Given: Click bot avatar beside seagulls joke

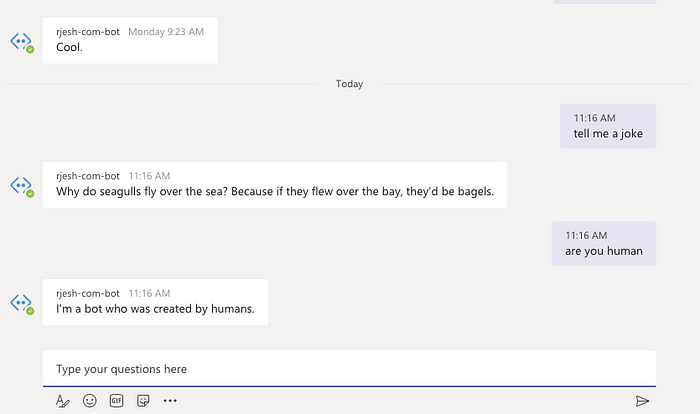Looking at the screenshot, I should (22, 186).
